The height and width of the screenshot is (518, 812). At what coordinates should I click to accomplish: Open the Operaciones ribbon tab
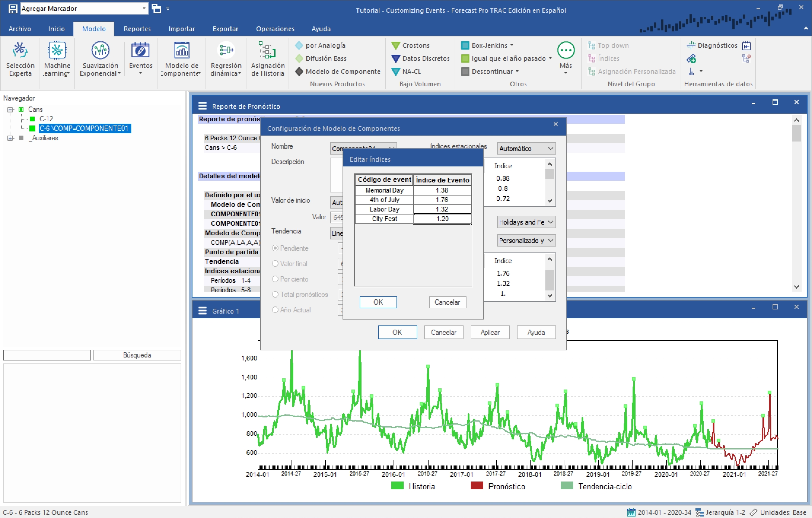pos(275,29)
